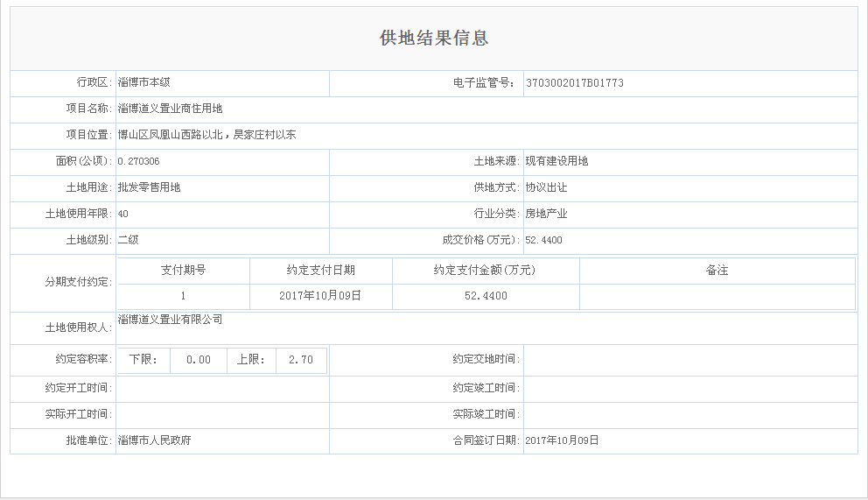This screenshot has height=500, width=868.
Task: Click the 项目名称 label
Action: [x=89, y=109]
